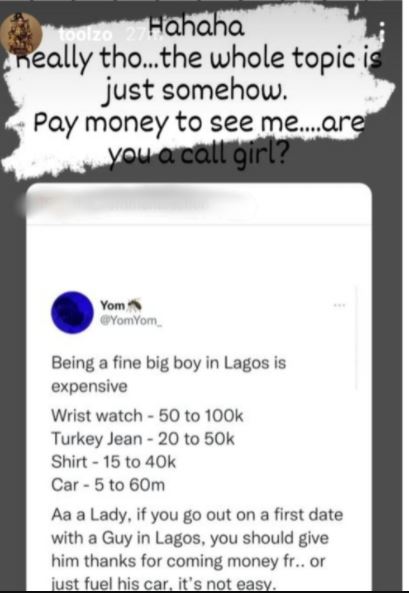Select the Yom display name
Viewport: 409px width, 593px height.
click(x=112, y=305)
